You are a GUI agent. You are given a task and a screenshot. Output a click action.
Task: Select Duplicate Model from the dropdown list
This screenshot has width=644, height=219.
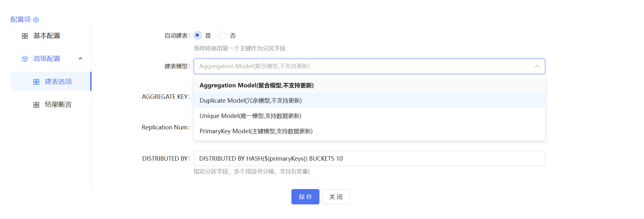click(x=251, y=100)
